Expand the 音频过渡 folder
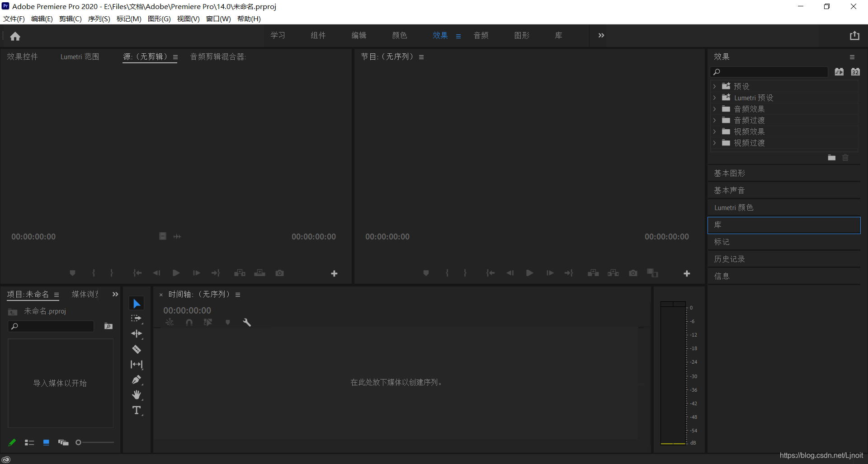 714,120
